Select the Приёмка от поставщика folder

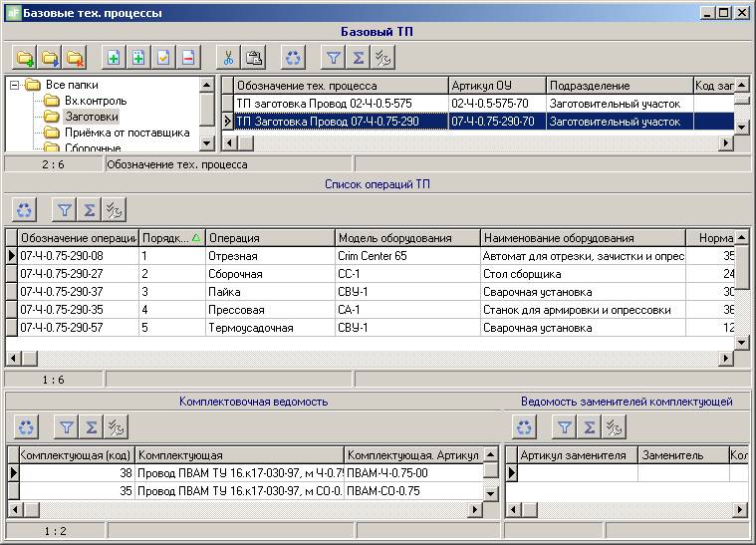click(x=126, y=133)
